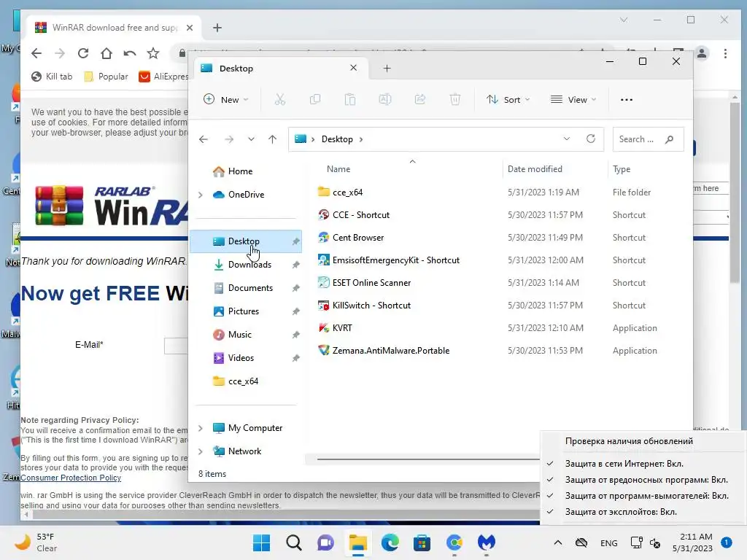This screenshot has width=747, height=560.
Task: Open Microsoft Store from the taskbar
Action: pyautogui.click(x=422, y=542)
